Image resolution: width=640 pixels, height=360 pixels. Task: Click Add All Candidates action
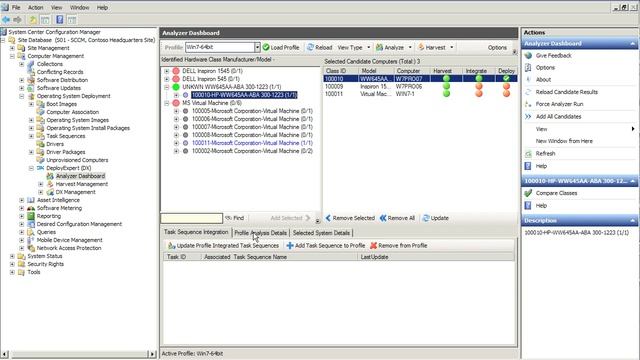pos(558,117)
